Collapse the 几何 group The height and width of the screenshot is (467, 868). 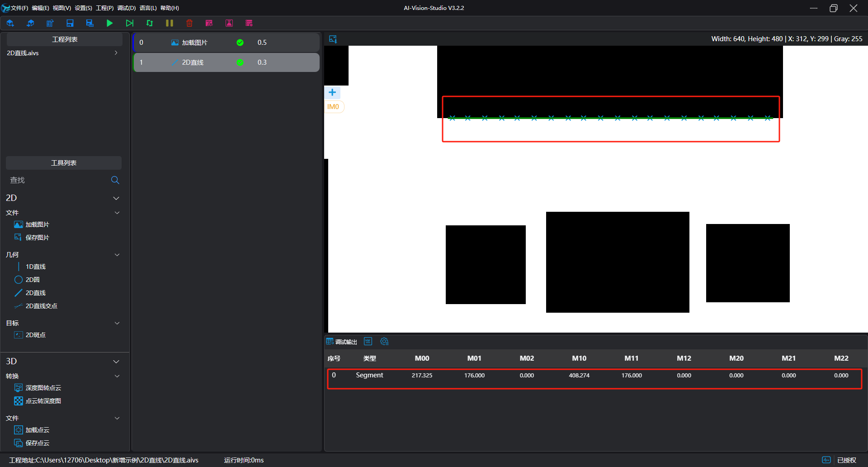pos(117,255)
